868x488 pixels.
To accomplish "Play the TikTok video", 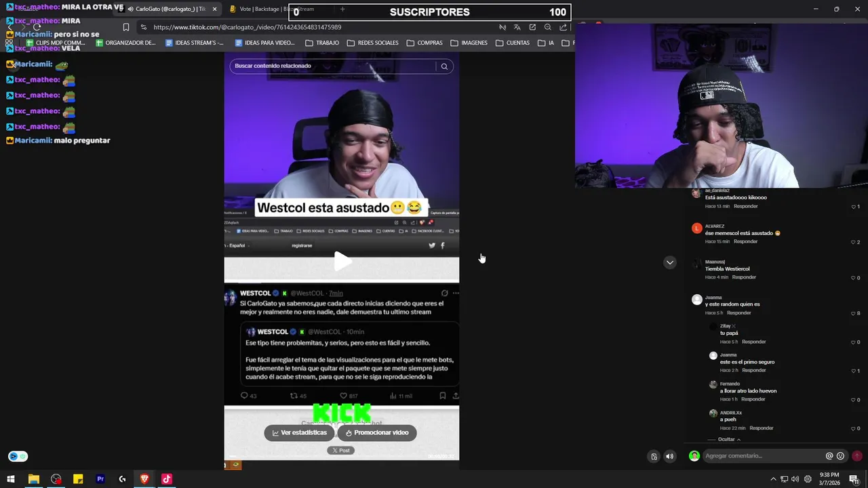I will coord(342,261).
